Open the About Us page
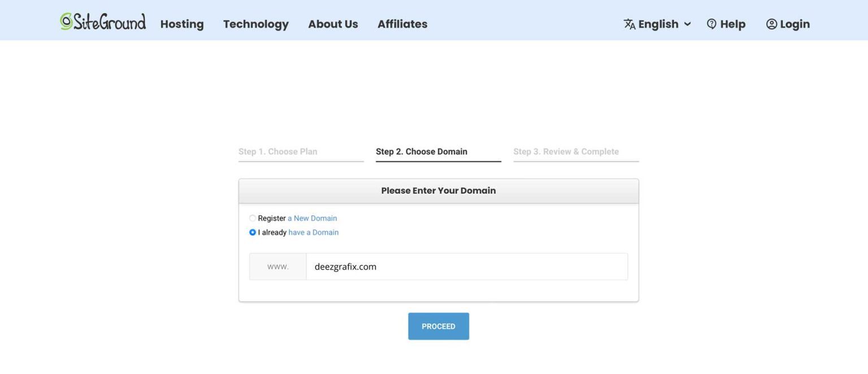 333,24
